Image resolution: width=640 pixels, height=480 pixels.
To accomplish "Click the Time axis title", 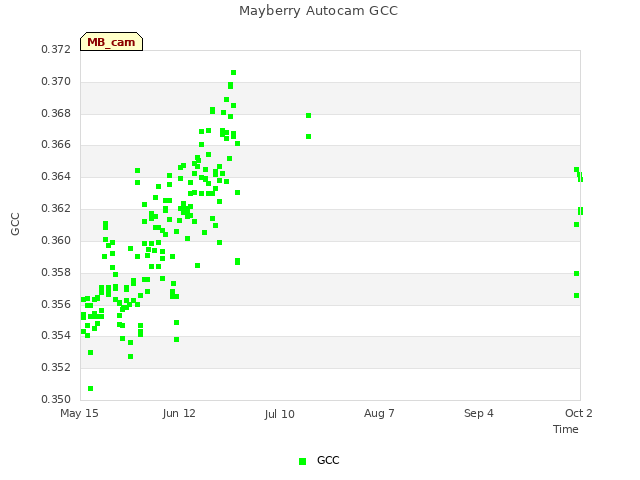I will coord(566,429).
